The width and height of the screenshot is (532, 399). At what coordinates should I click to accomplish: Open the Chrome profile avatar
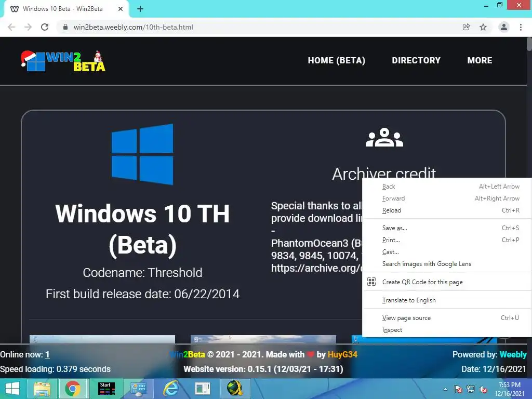click(504, 27)
